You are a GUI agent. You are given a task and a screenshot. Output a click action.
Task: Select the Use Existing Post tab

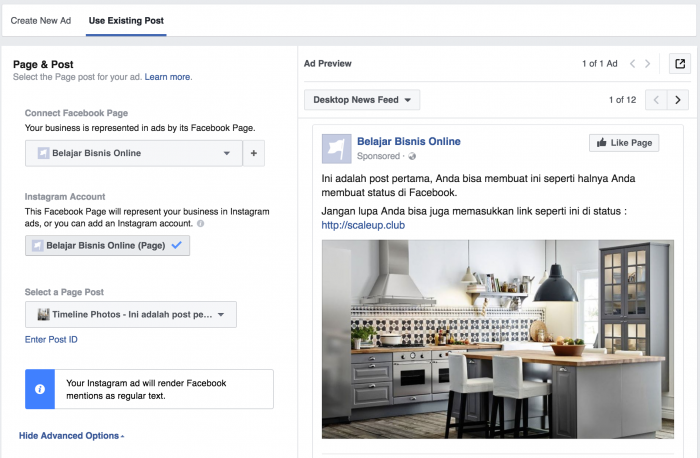(x=126, y=20)
